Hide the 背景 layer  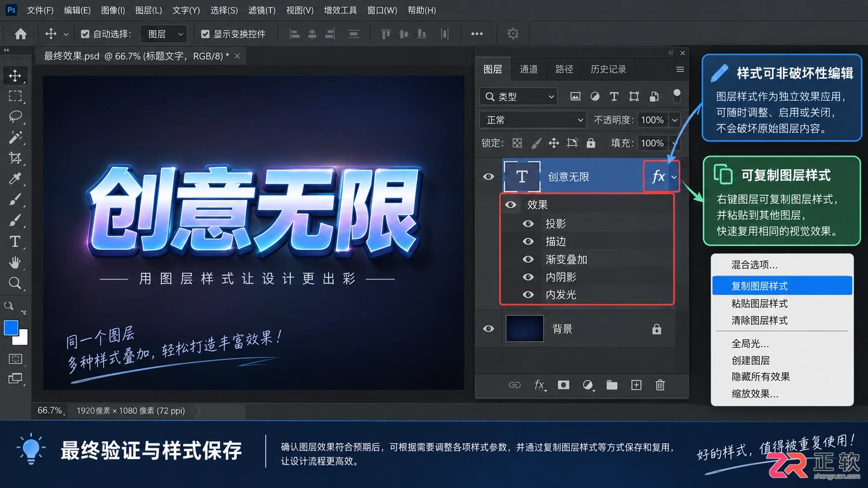click(x=488, y=329)
